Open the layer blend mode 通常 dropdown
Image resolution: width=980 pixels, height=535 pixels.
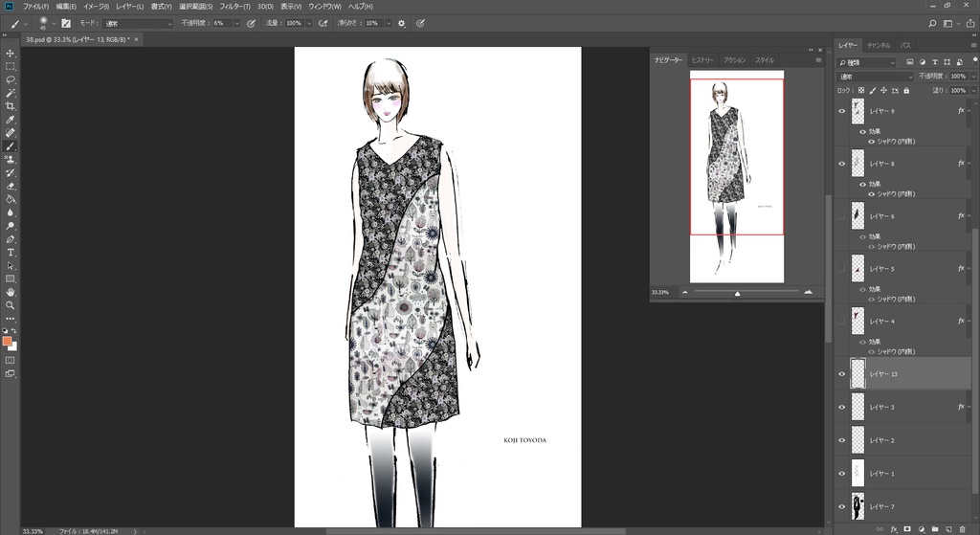tap(874, 77)
